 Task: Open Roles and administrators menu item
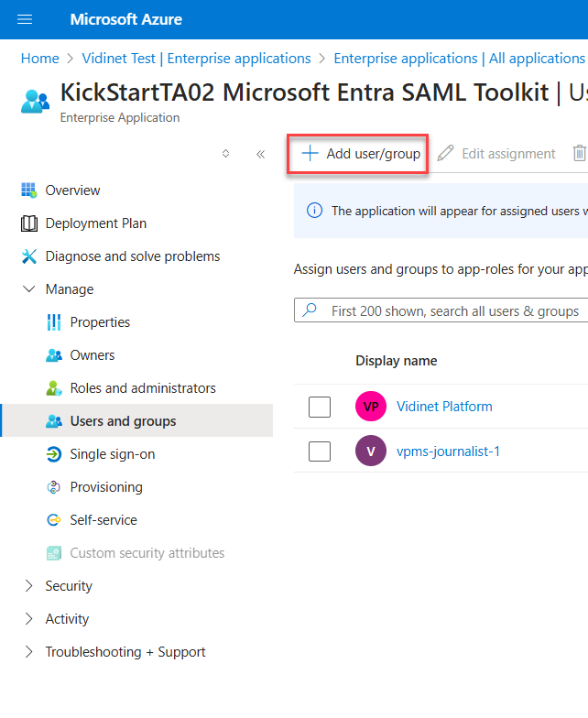[142, 388]
